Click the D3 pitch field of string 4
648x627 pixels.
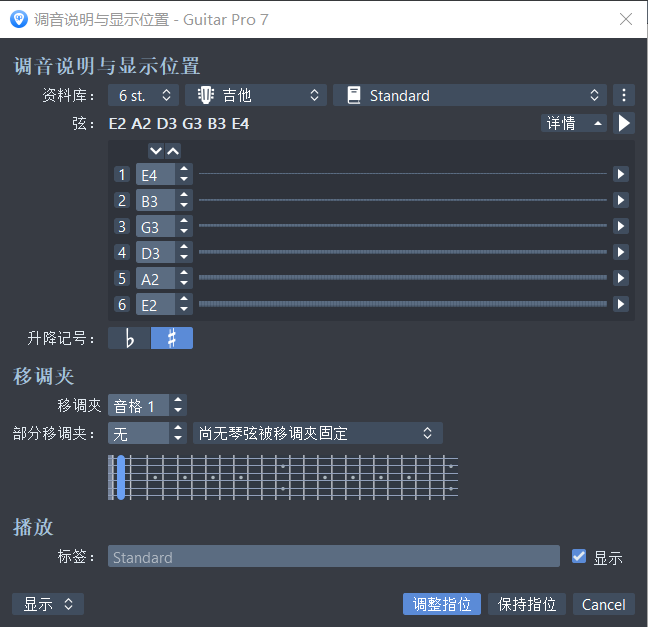click(x=156, y=252)
